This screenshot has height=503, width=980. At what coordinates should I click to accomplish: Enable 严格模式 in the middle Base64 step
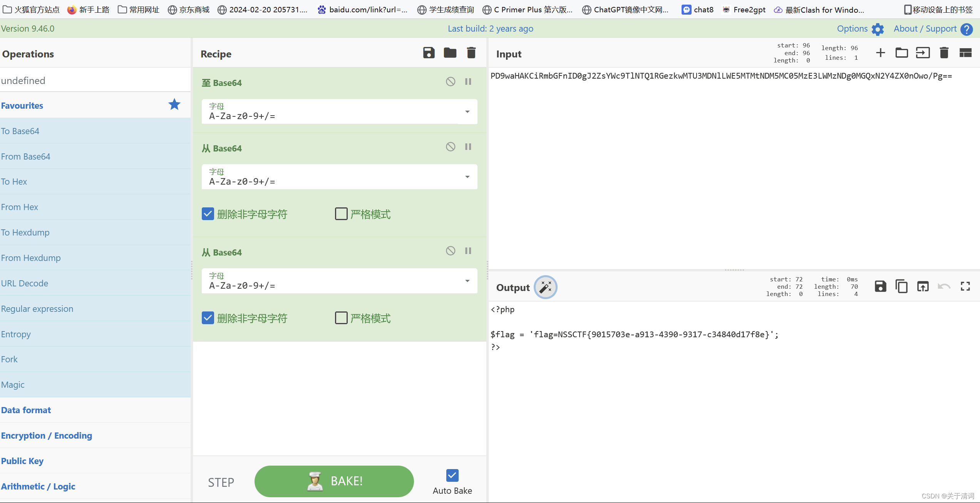341,214
